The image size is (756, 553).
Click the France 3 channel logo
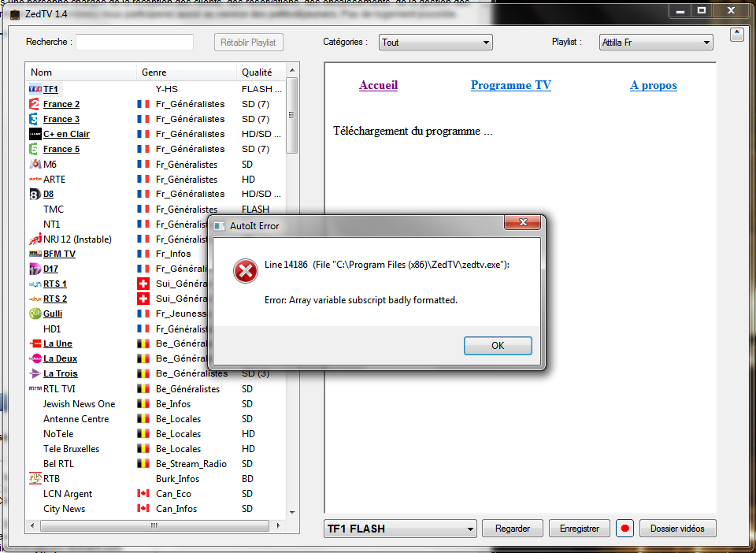click(x=35, y=119)
